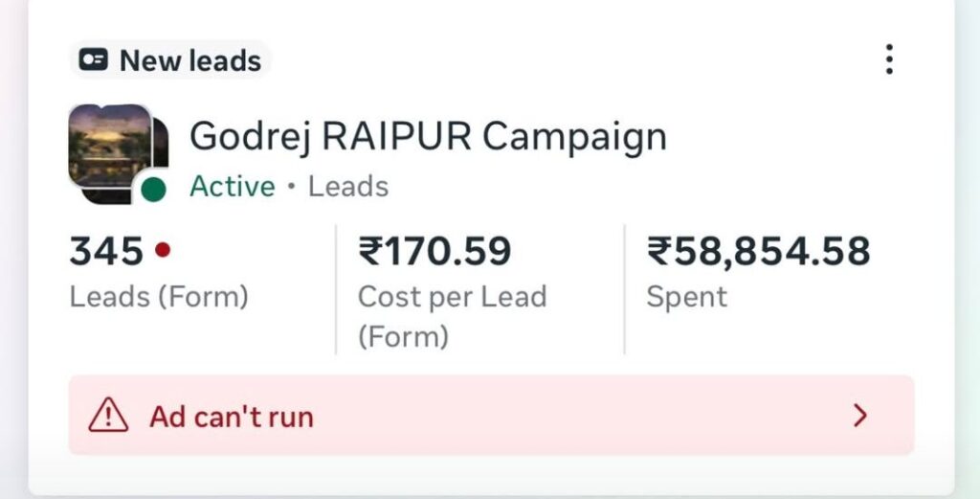Viewport: 980px width, 499px height.
Task: Click the pink alert banner background
Action: (x=574, y=416)
